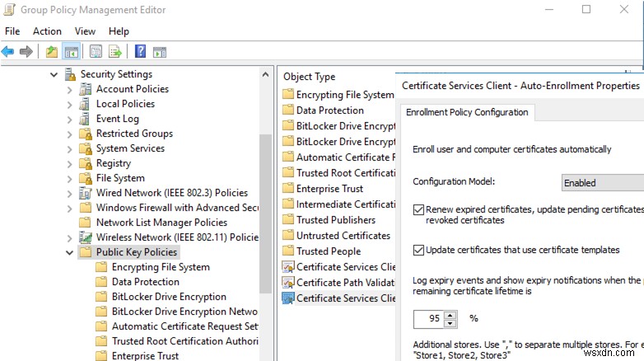Select Data Protection in the tree

click(146, 282)
